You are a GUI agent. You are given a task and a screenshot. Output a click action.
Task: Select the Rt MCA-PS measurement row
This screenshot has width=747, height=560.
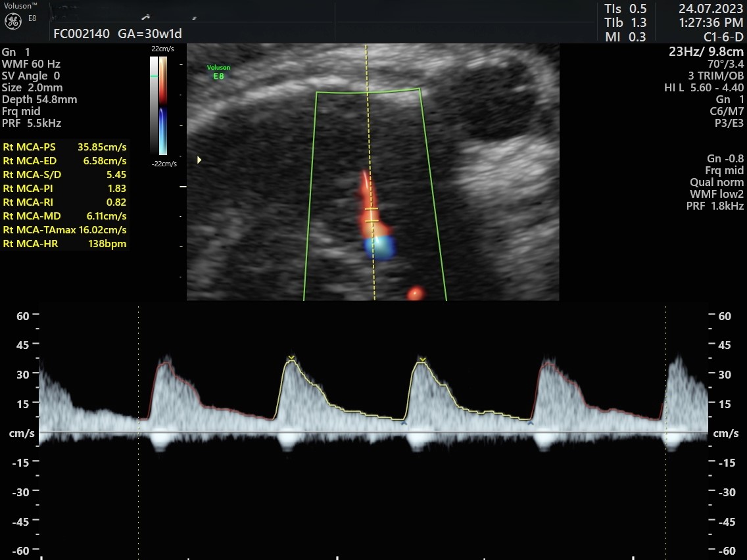point(64,147)
